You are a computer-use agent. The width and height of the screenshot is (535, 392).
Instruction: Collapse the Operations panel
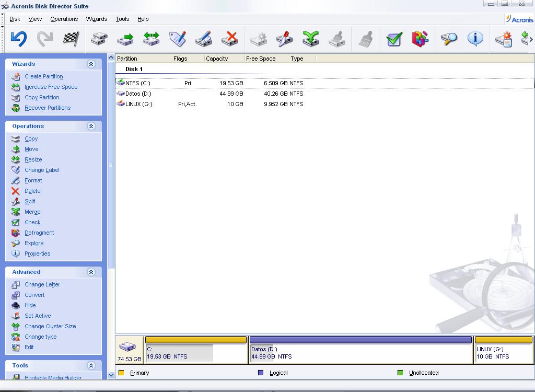91,126
